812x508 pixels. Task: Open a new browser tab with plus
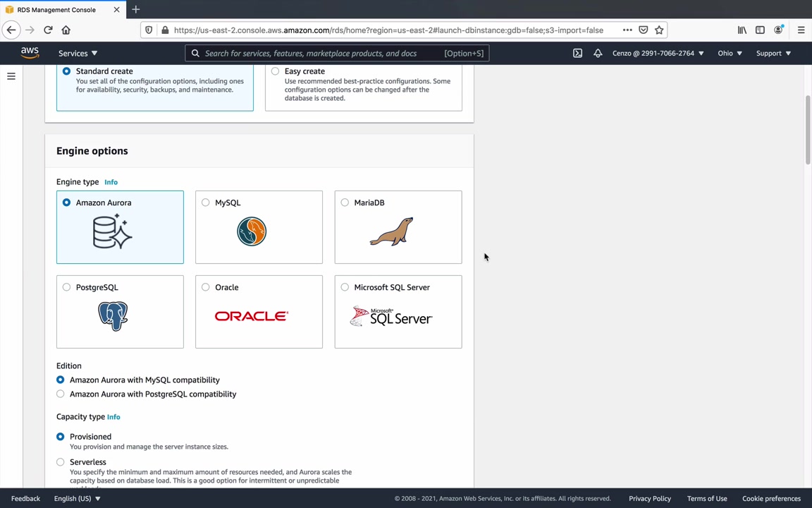pyautogui.click(x=135, y=9)
